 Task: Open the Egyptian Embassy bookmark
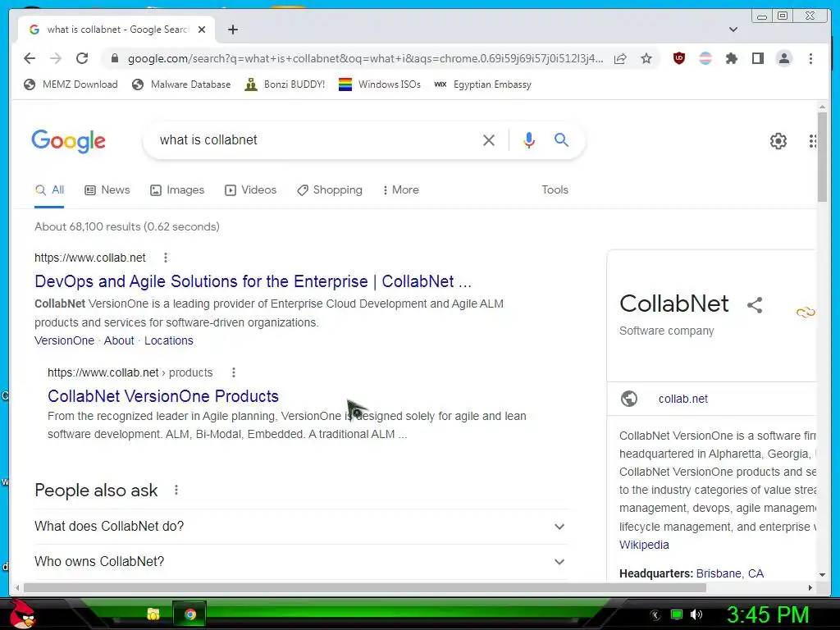[482, 84]
